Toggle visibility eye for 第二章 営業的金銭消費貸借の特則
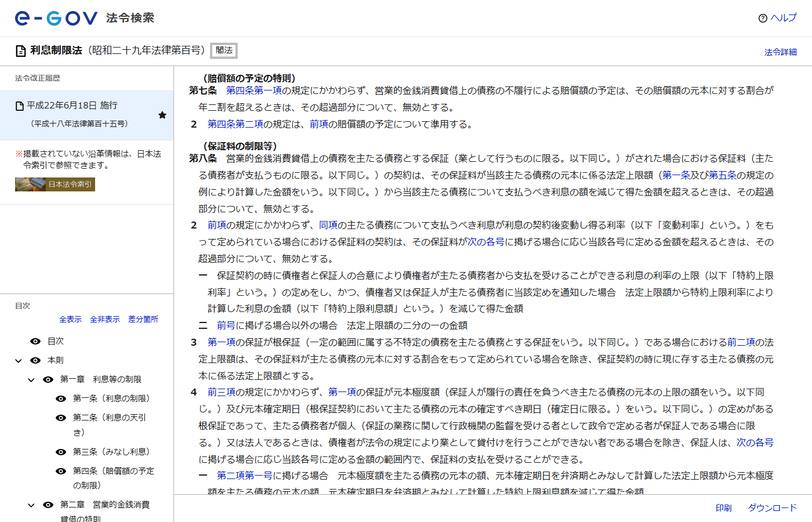 [48, 505]
